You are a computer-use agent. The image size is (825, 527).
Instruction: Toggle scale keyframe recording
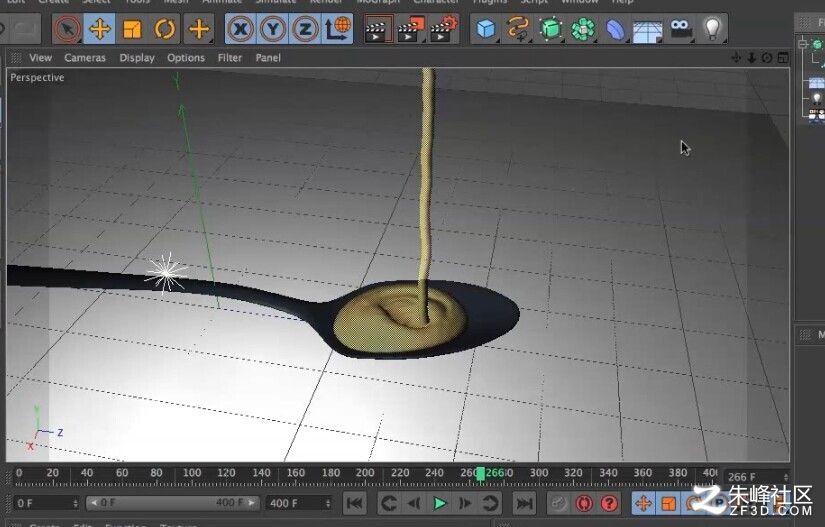(668, 503)
